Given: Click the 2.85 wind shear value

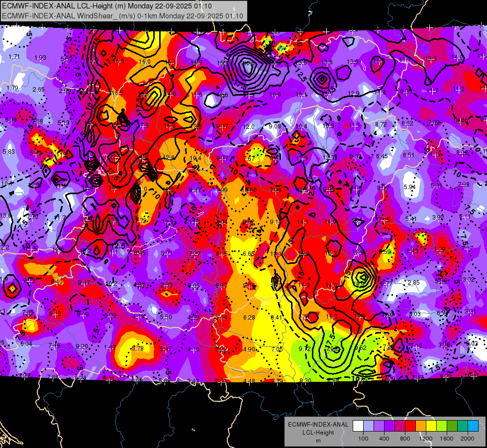Looking at the screenshot, I should [414, 283].
